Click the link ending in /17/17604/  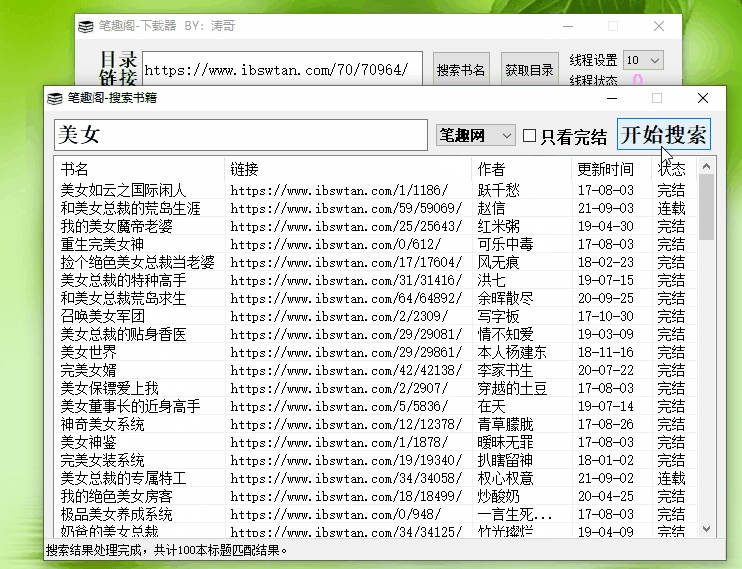coord(346,263)
